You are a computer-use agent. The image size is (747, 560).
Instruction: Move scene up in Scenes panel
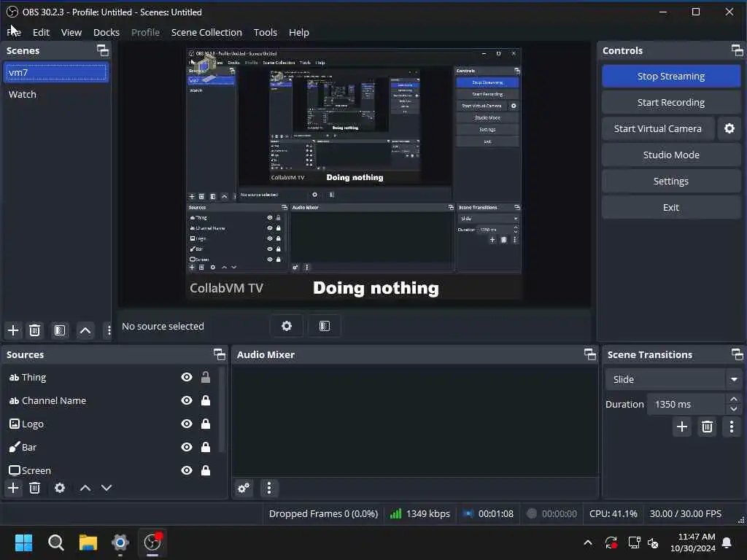pos(85,330)
